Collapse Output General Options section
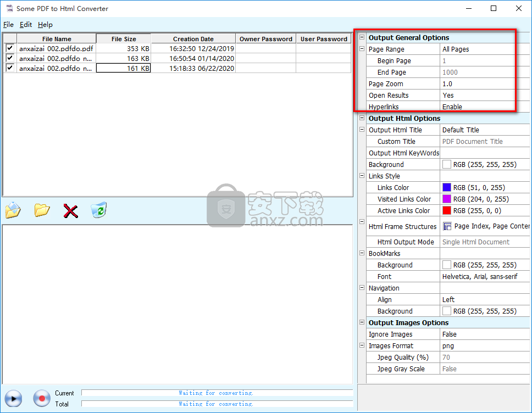Viewport: 532px width, 413px height. point(362,37)
